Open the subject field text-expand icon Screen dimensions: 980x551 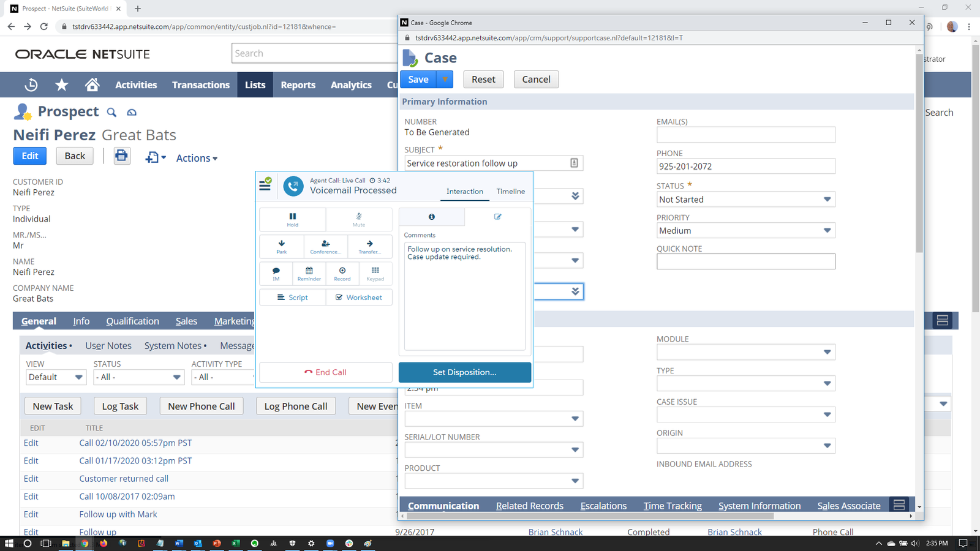574,163
